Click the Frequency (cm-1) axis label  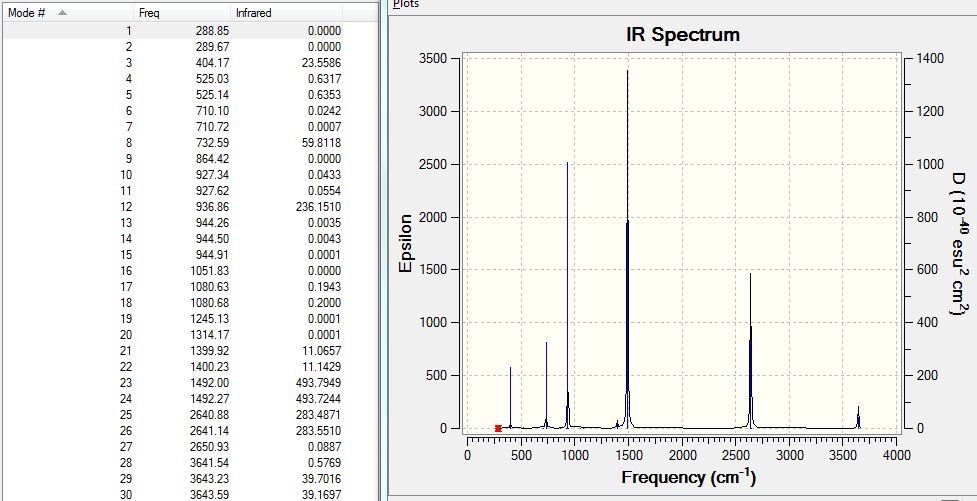[689, 477]
